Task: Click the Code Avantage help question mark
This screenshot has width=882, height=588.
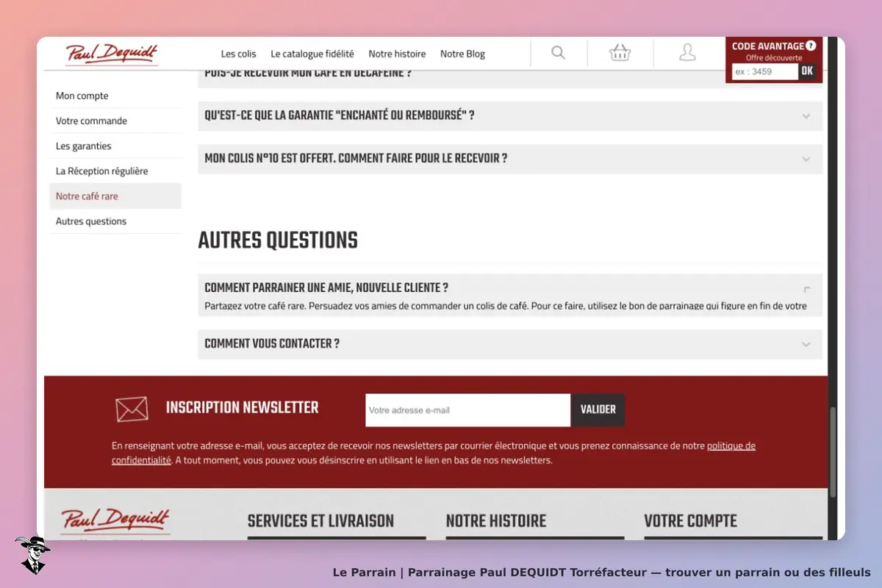Action: [811, 46]
